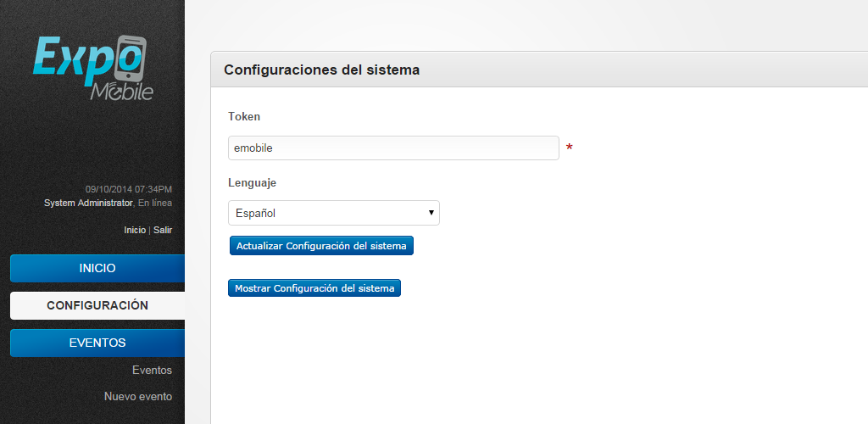Screen dimensions: 868x424
Task: Go to the INICIO menu item
Action: pyautogui.click(x=97, y=268)
